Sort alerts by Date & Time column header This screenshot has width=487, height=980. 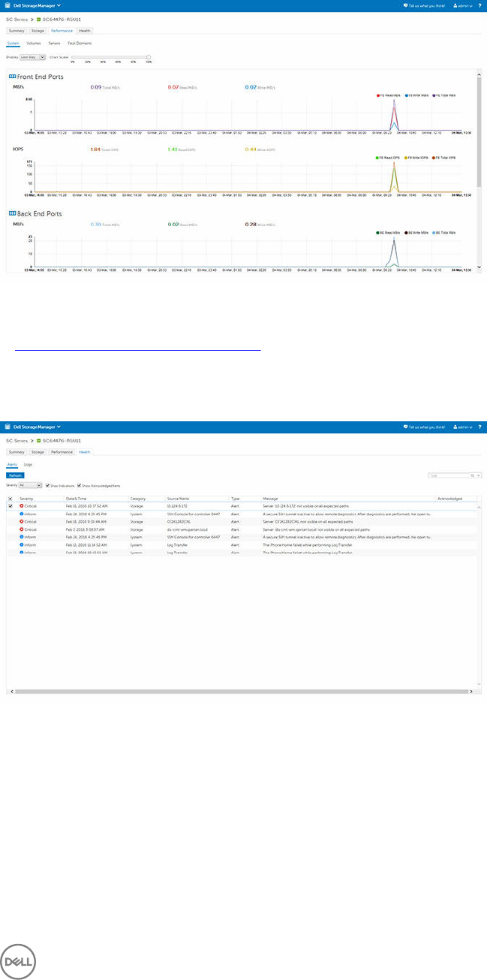(x=76, y=499)
